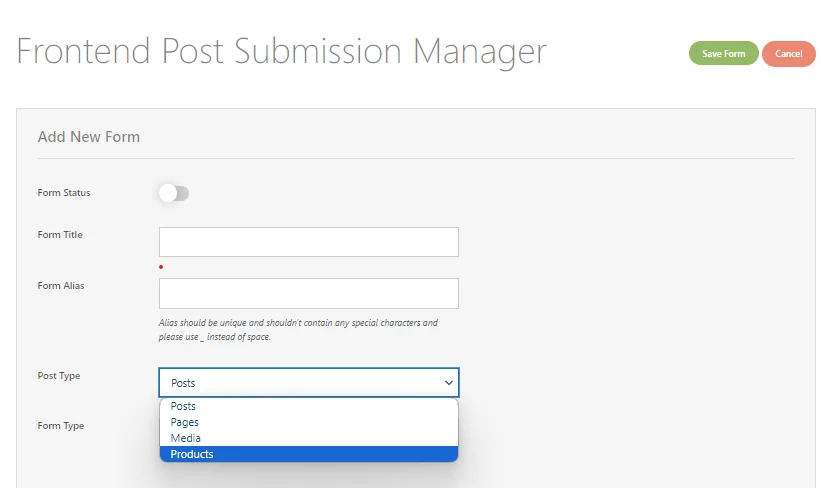
Task: Choose Posts from the dropdown list
Action: pos(308,406)
